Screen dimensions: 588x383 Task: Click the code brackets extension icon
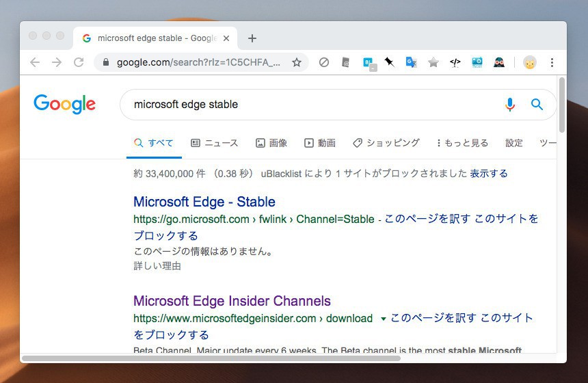tap(455, 62)
